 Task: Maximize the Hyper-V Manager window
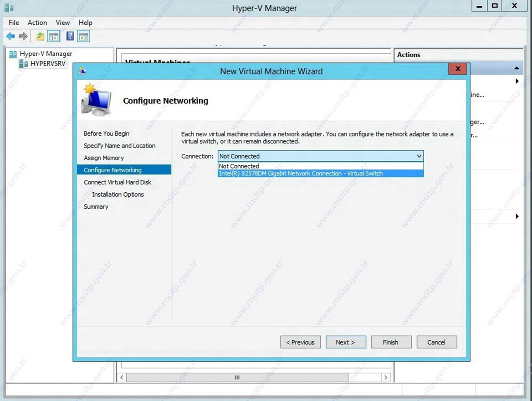pos(495,6)
